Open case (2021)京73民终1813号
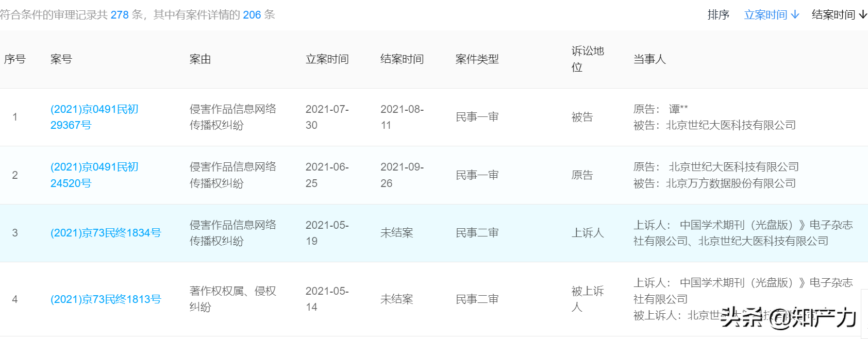 pyautogui.click(x=106, y=299)
